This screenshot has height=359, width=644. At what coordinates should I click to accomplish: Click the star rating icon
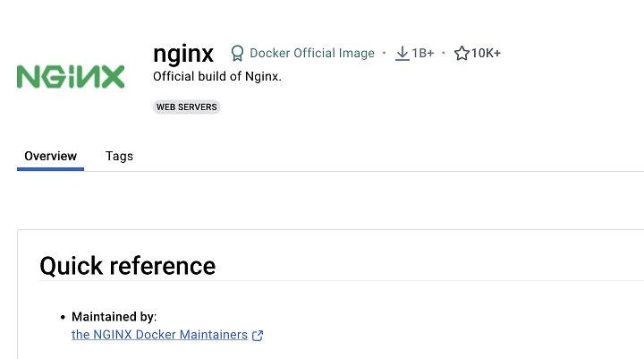coord(462,53)
